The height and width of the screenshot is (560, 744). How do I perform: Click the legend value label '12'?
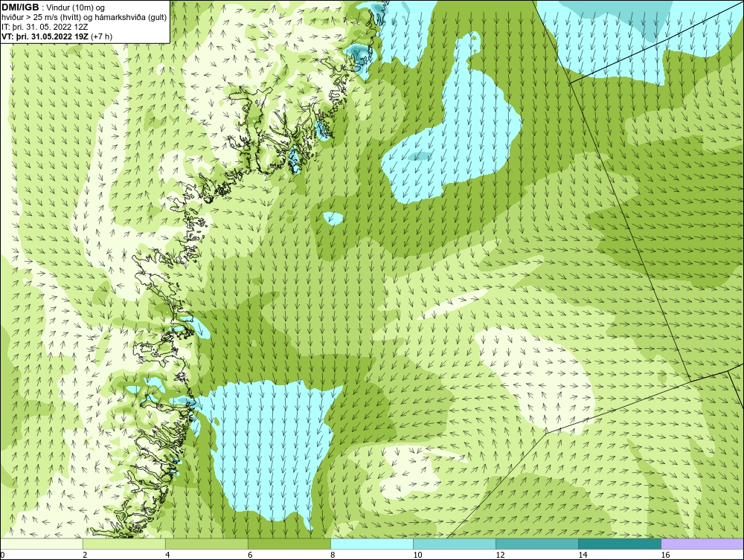point(500,555)
